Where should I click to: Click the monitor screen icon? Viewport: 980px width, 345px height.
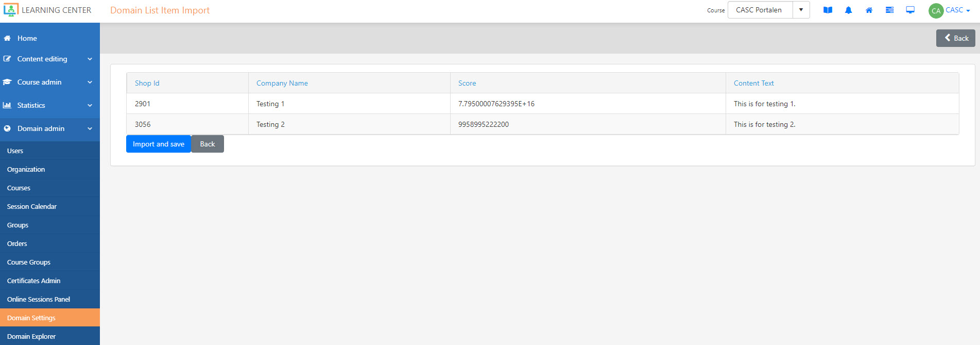click(910, 10)
